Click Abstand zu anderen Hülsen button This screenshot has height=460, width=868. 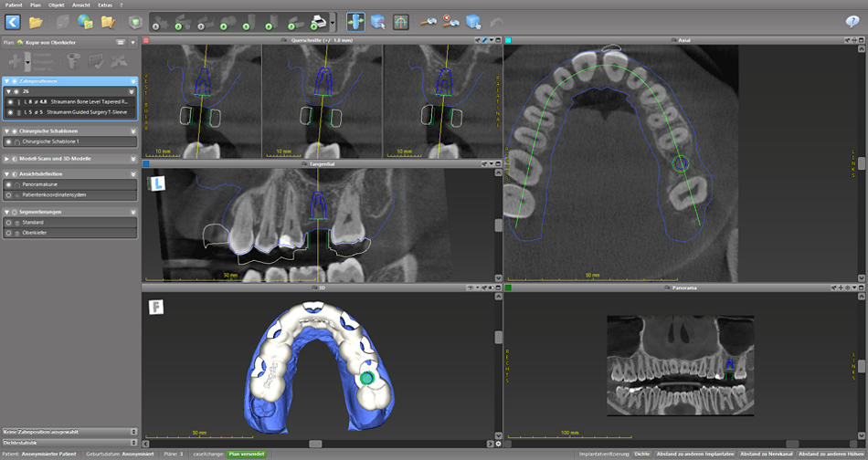(831, 454)
